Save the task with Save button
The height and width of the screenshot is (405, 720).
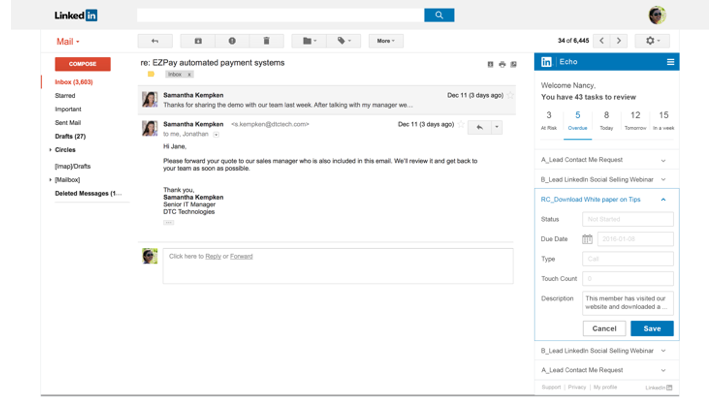[x=652, y=328]
